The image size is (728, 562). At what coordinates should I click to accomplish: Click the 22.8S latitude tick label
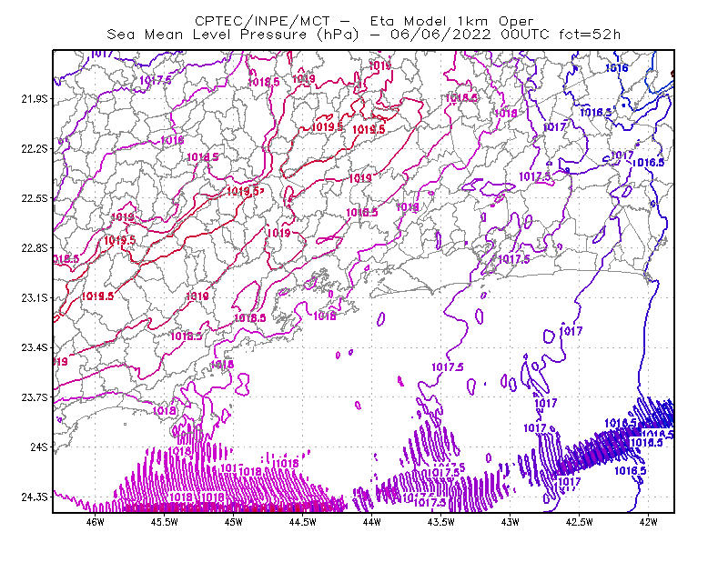[x=35, y=248]
